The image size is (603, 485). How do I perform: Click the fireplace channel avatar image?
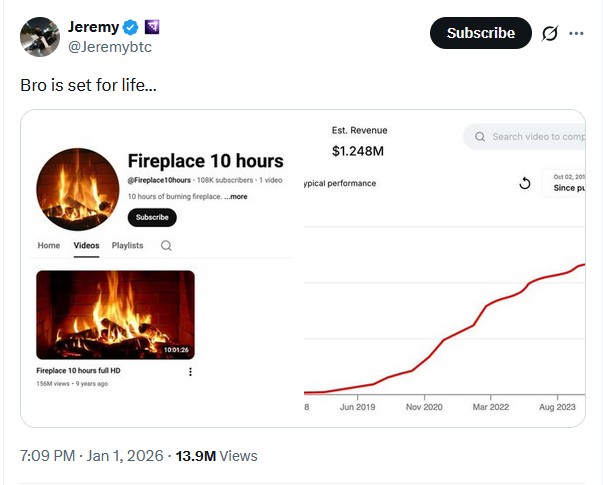78,189
